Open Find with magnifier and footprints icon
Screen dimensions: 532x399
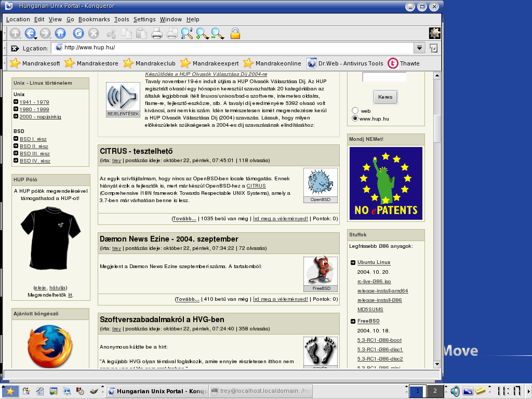point(187,33)
